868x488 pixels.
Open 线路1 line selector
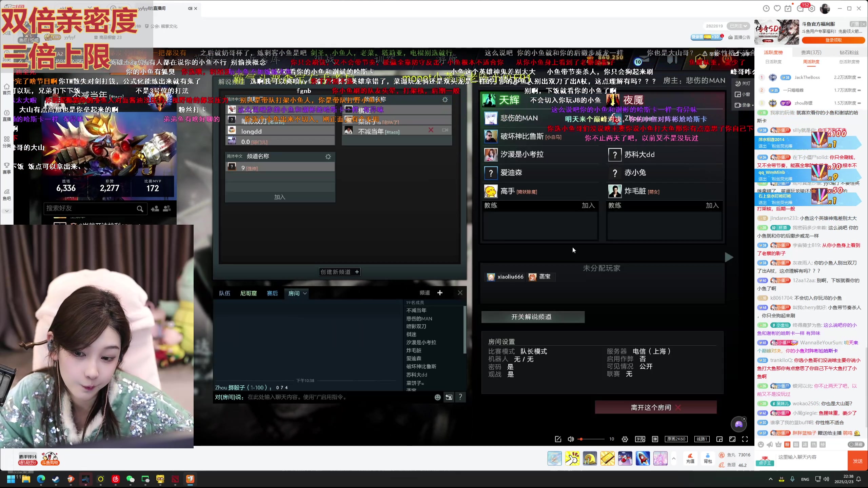point(702,439)
